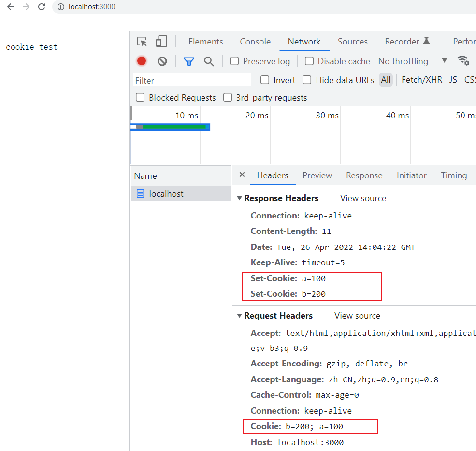This screenshot has height=451, width=476.
Task: Switch to the Console tab
Action: point(255,42)
